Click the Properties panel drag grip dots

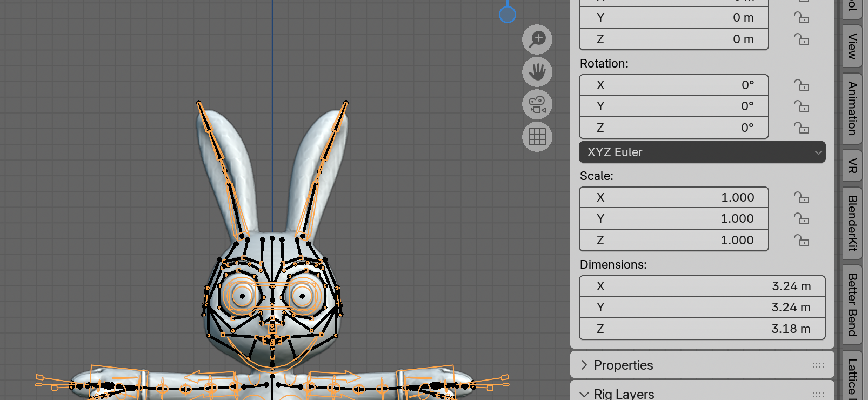[818, 365]
